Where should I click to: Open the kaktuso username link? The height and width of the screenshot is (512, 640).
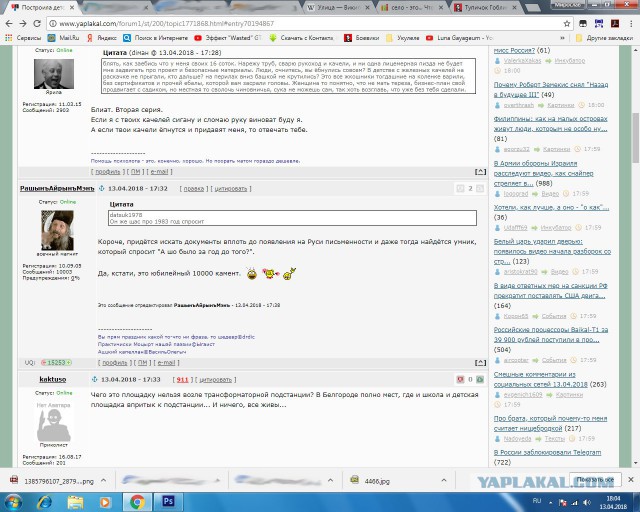pos(53,379)
